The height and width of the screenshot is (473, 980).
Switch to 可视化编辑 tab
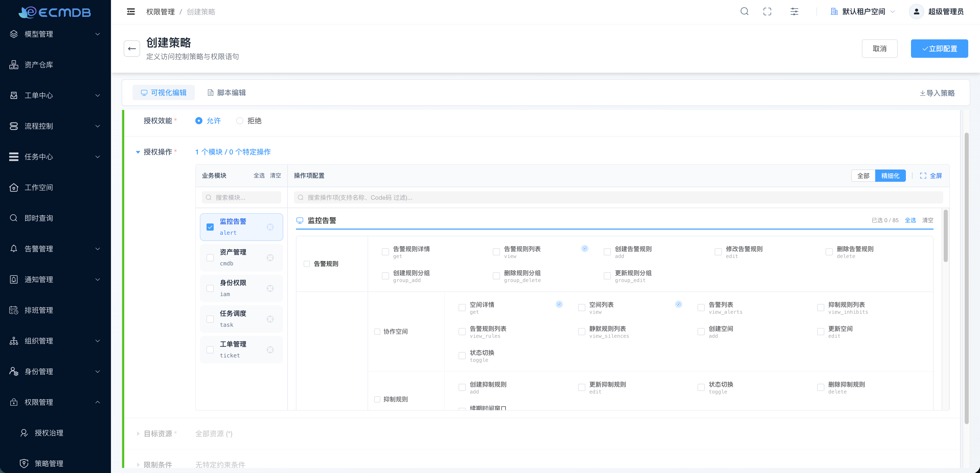[x=164, y=93]
